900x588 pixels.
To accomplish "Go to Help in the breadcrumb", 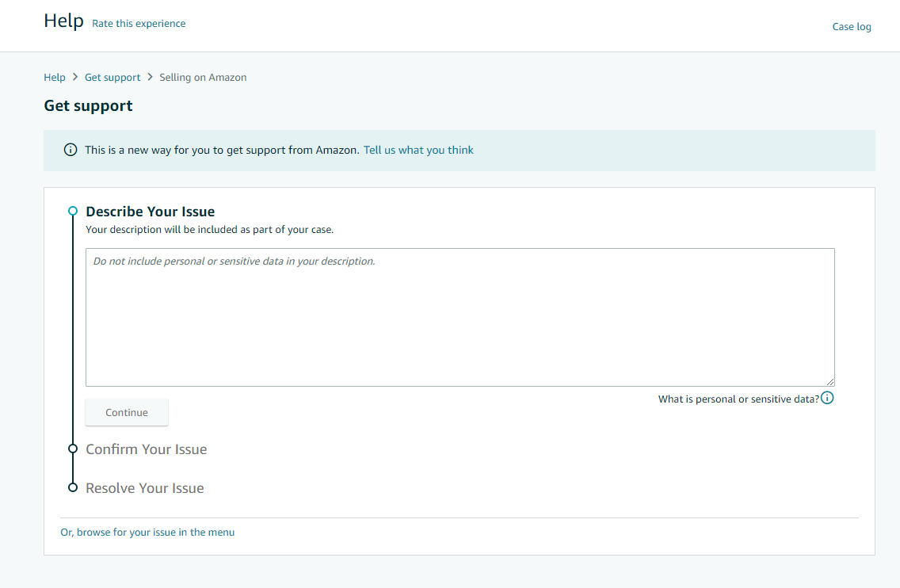I will (55, 78).
